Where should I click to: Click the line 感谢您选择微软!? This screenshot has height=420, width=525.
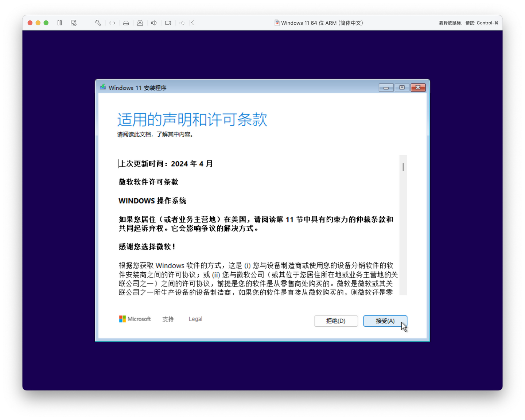[147, 247]
